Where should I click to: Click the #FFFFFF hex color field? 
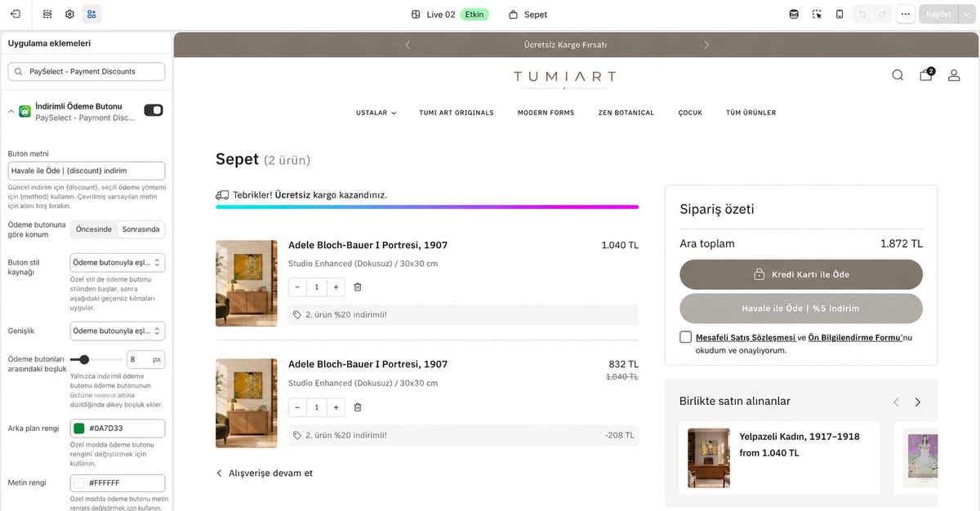coord(118,483)
